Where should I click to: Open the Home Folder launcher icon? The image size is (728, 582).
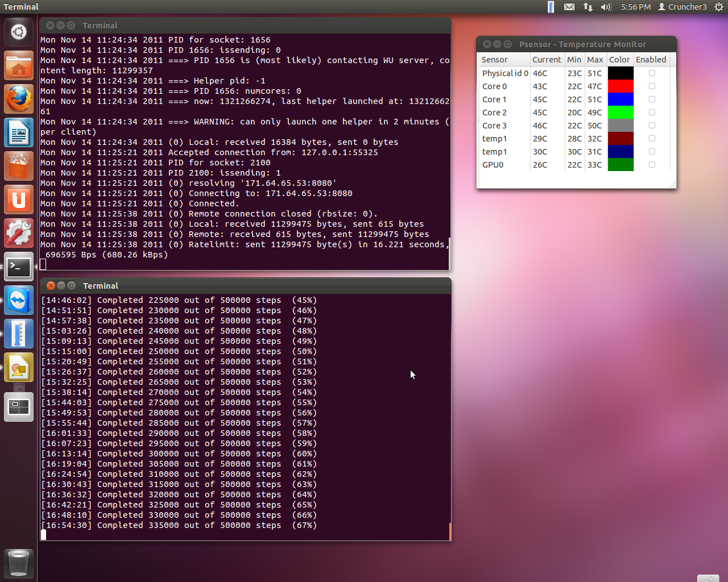coord(19,65)
